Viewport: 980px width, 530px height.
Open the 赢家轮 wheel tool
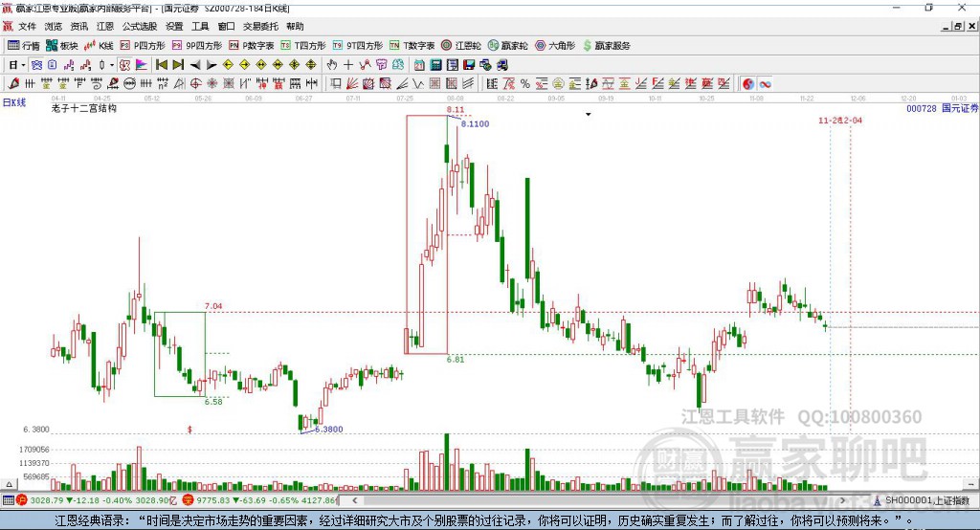tap(508, 46)
